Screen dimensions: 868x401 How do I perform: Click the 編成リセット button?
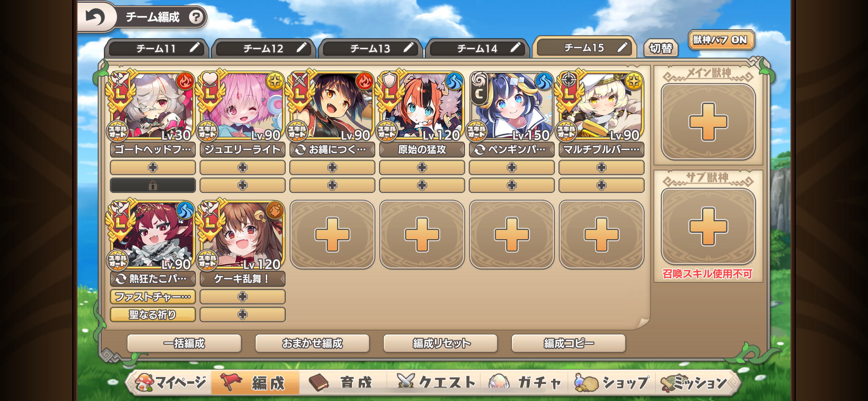441,343
